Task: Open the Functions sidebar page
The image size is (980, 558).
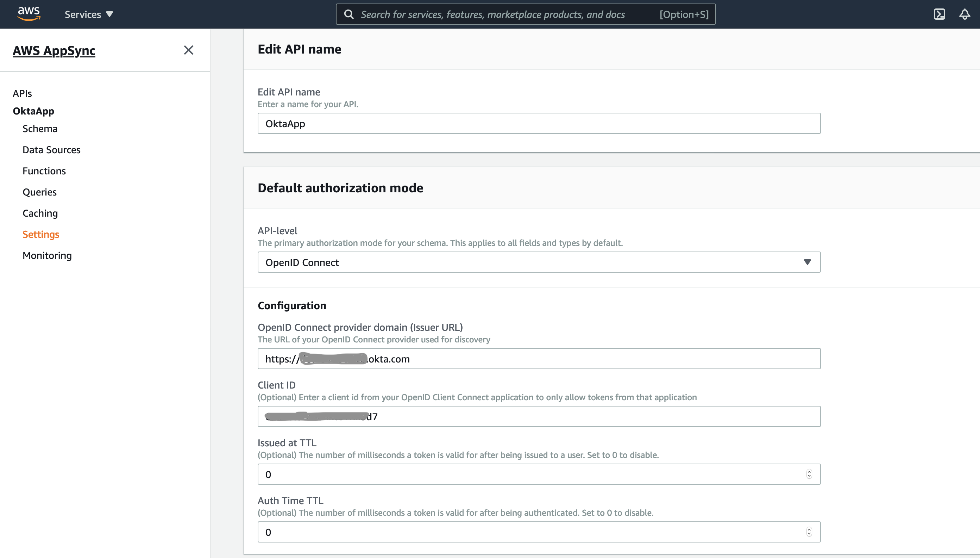Action: coord(44,170)
